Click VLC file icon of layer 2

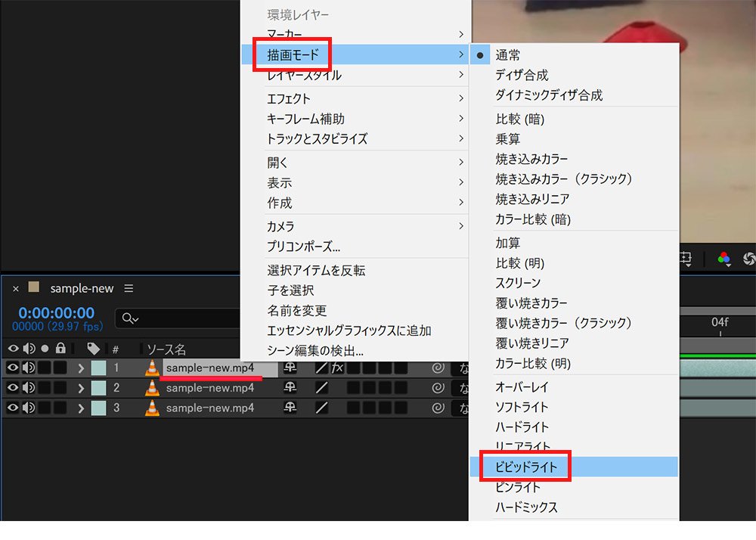pos(152,388)
